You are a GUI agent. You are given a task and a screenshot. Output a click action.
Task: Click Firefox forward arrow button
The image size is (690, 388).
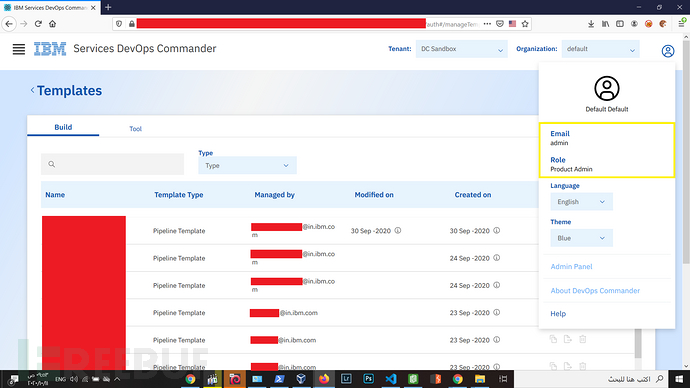[x=24, y=24]
